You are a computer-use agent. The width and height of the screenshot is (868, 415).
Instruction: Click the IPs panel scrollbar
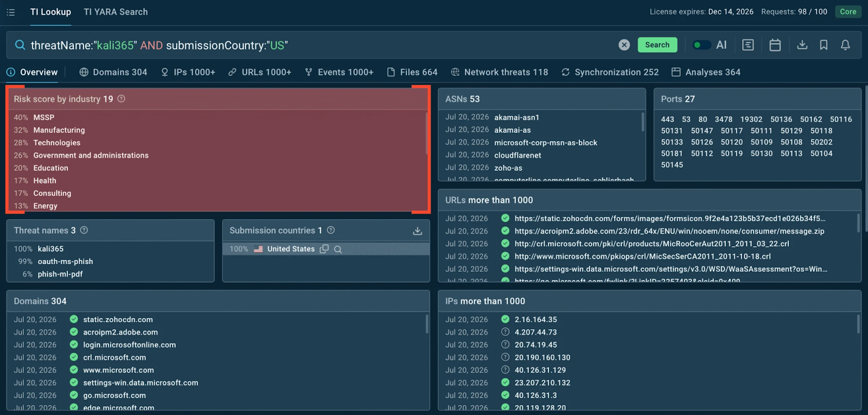coord(858,324)
